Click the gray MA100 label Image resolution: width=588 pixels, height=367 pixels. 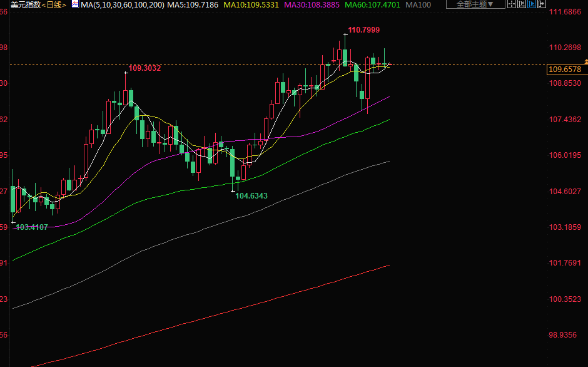pos(418,4)
